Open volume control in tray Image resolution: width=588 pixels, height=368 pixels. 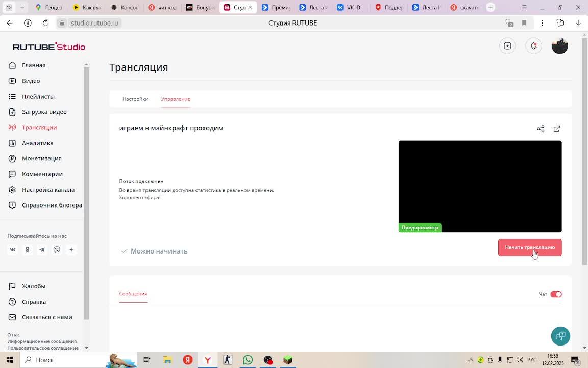(520, 360)
